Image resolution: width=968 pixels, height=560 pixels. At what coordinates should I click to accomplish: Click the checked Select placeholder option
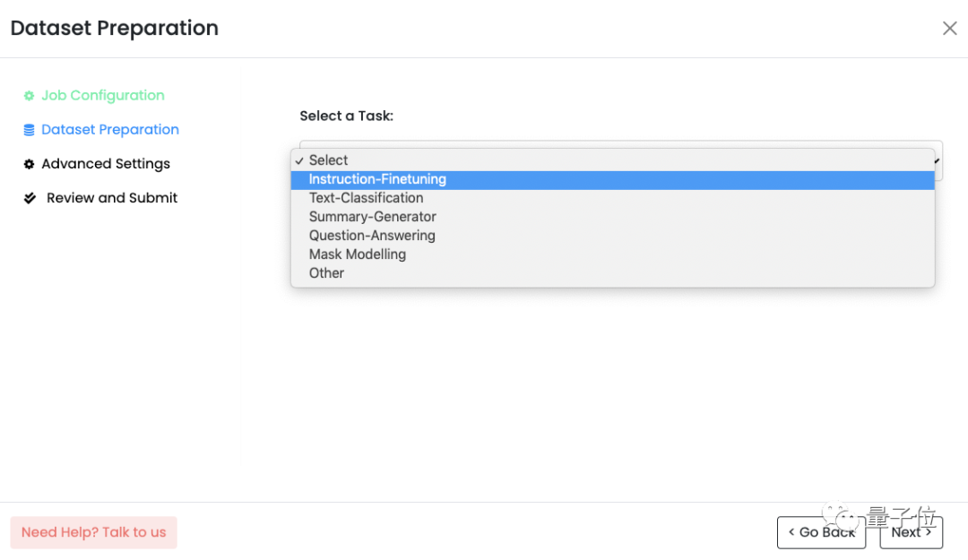coord(328,160)
